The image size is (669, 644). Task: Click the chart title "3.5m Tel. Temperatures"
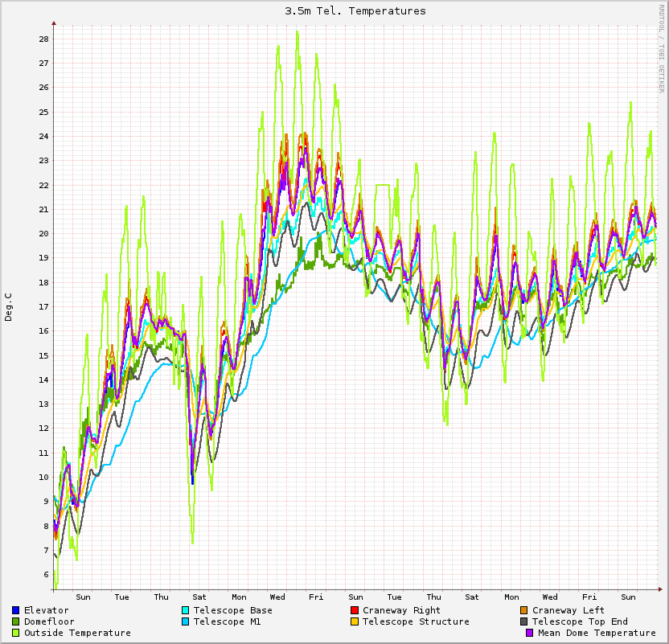[355, 11]
